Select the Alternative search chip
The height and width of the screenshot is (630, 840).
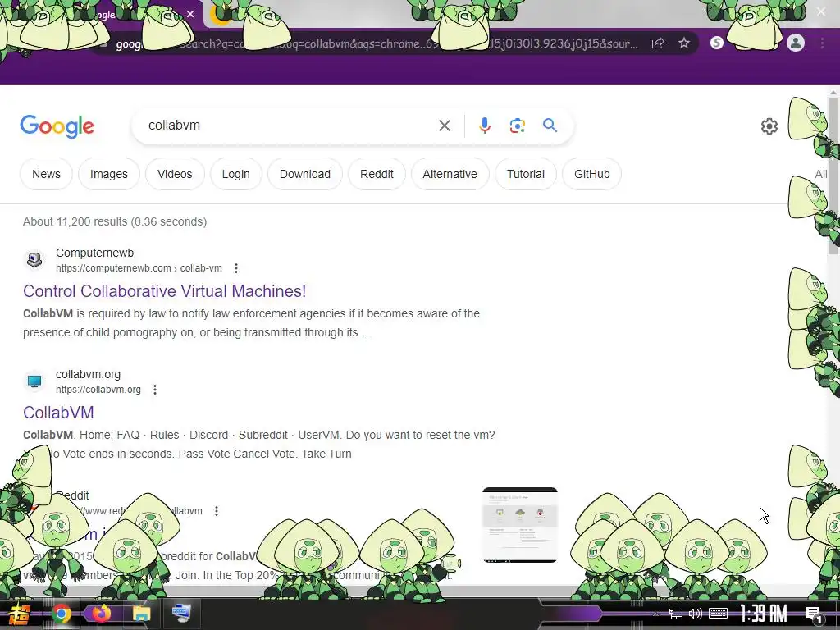pyautogui.click(x=450, y=174)
